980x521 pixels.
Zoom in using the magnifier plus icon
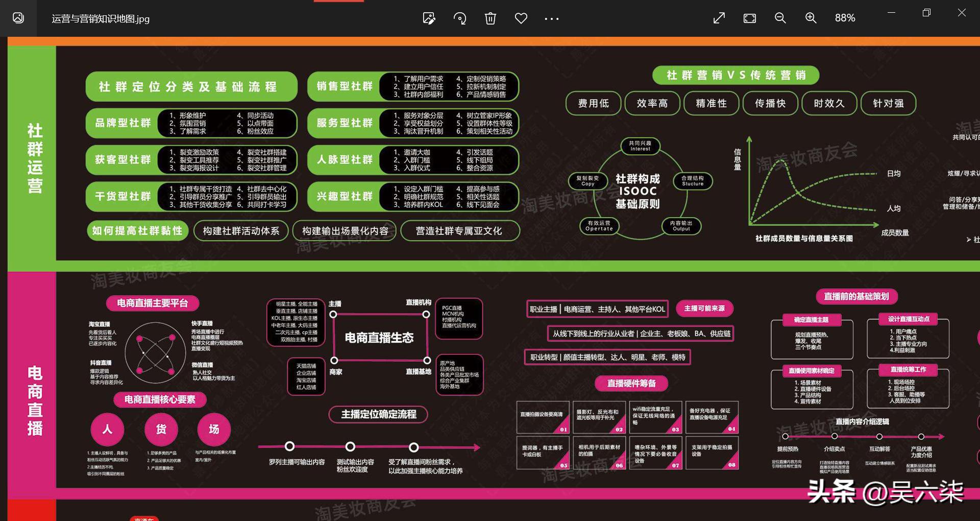(x=811, y=18)
